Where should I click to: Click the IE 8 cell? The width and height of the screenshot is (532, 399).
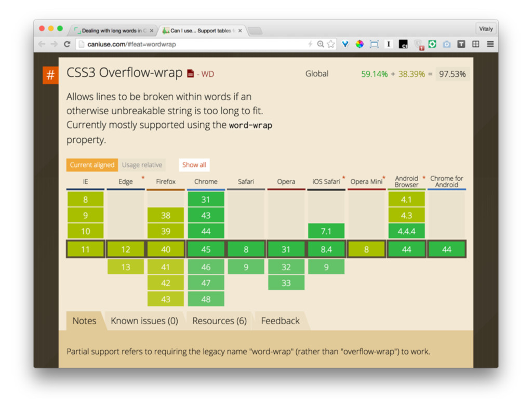[86, 199]
